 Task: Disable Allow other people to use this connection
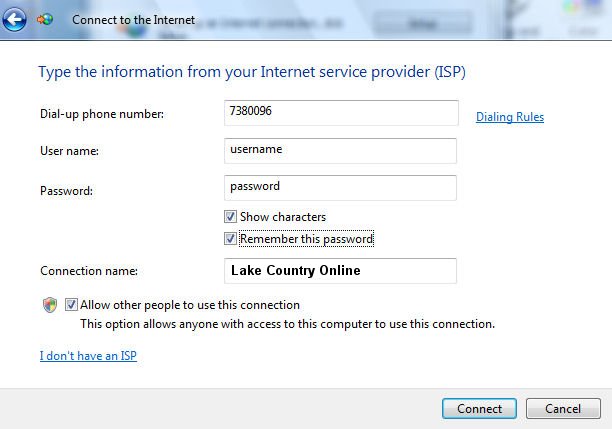tap(71, 304)
